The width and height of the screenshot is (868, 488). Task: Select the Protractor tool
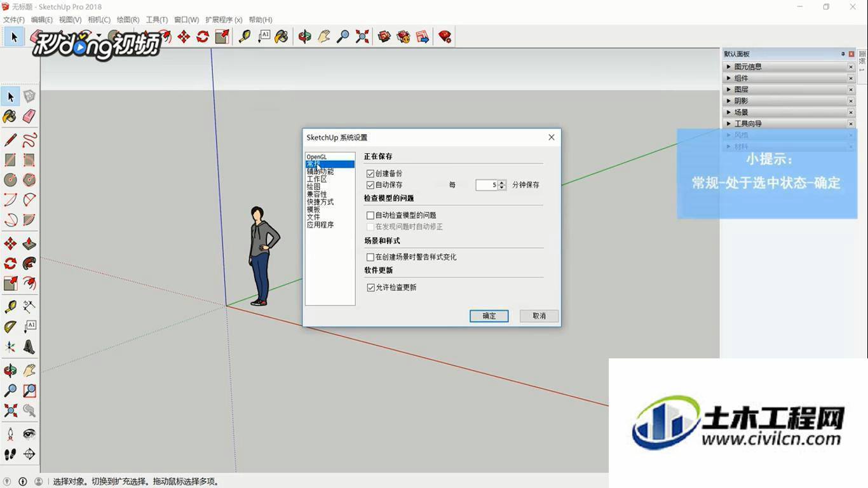(x=10, y=327)
